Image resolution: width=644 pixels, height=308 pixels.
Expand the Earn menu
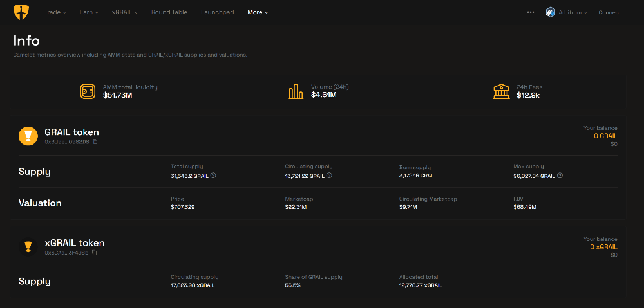pyautogui.click(x=89, y=12)
